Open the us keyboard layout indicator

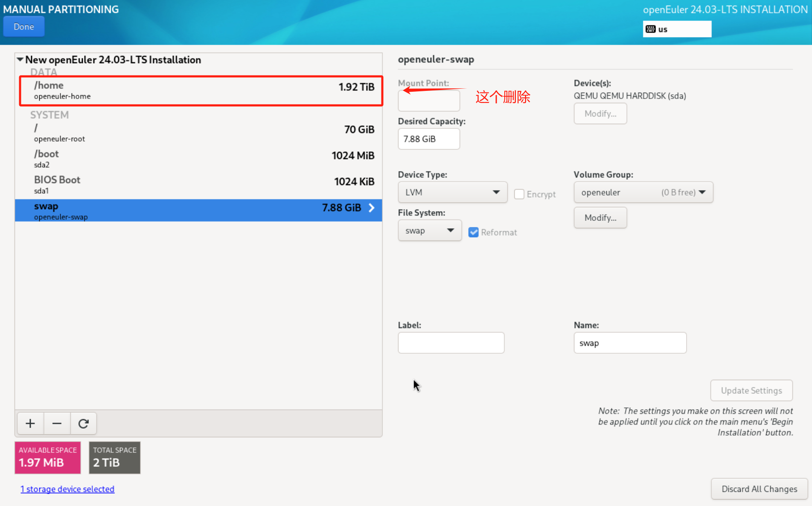[x=677, y=29]
